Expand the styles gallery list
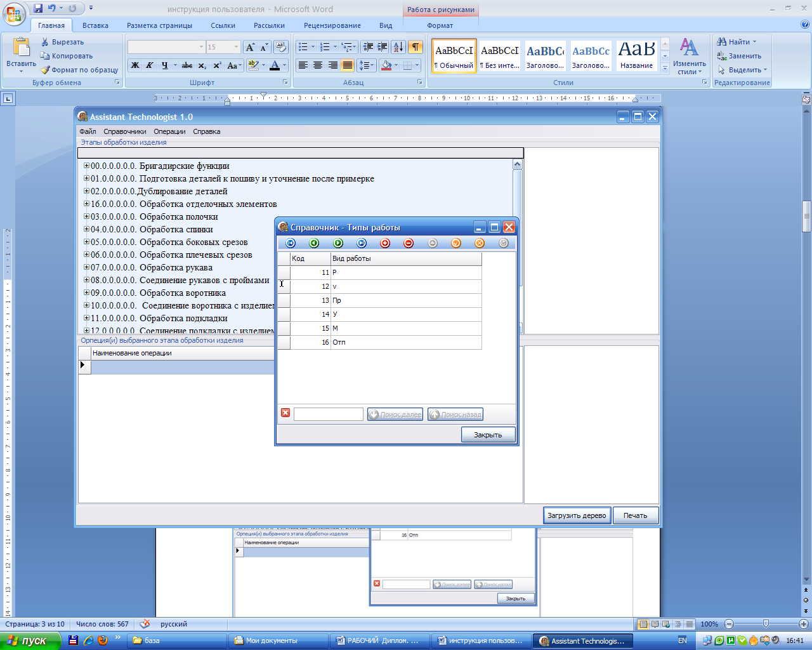 [x=665, y=69]
